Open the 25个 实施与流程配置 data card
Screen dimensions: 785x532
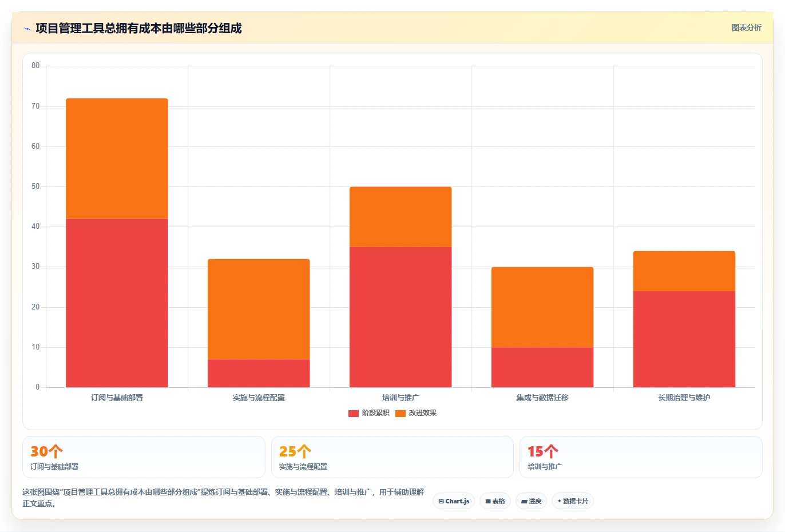tap(392, 457)
